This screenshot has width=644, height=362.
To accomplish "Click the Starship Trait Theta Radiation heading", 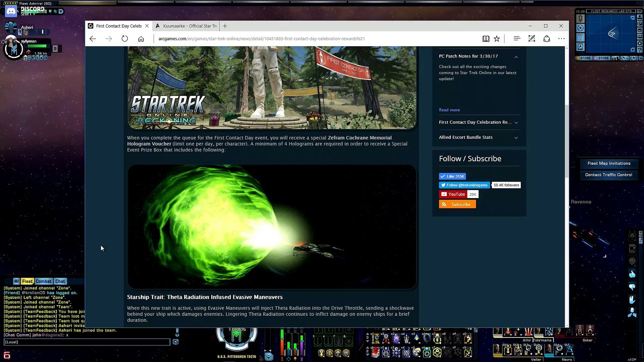I will pos(205,297).
